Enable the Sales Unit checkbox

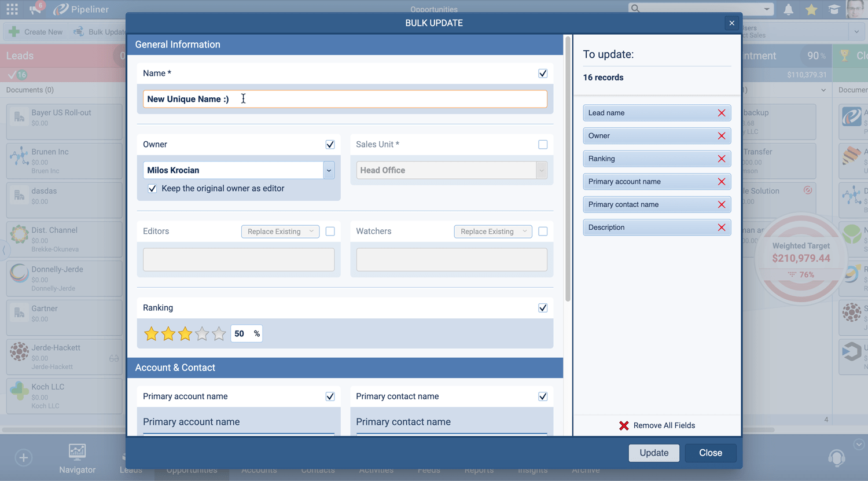(x=542, y=145)
